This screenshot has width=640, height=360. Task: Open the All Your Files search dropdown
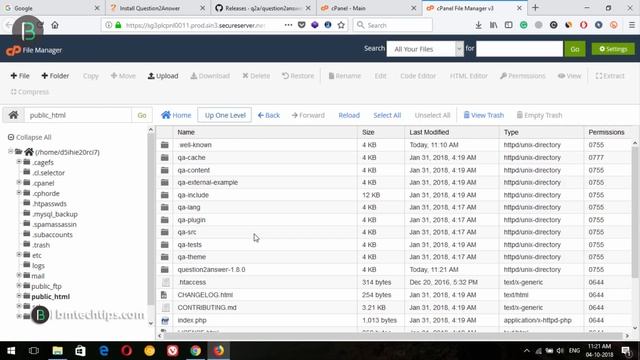[425, 49]
